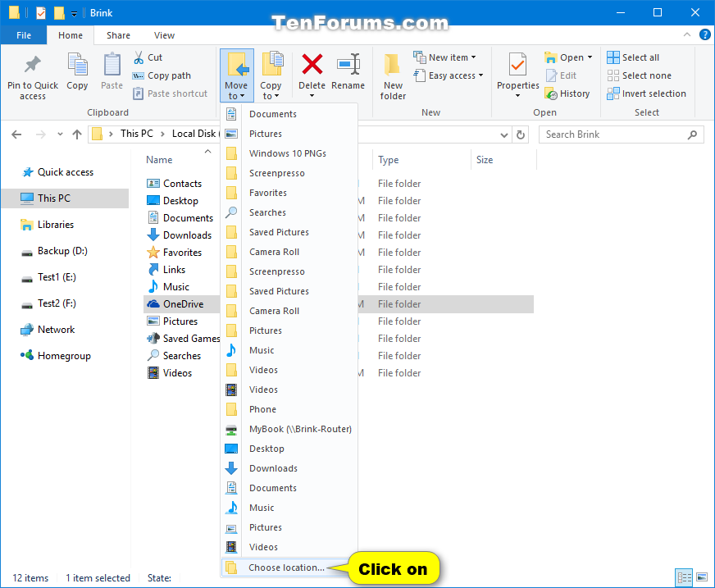The height and width of the screenshot is (588, 715).
Task: Choose Phone from the Move to menu
Action: tap(289, 409)
